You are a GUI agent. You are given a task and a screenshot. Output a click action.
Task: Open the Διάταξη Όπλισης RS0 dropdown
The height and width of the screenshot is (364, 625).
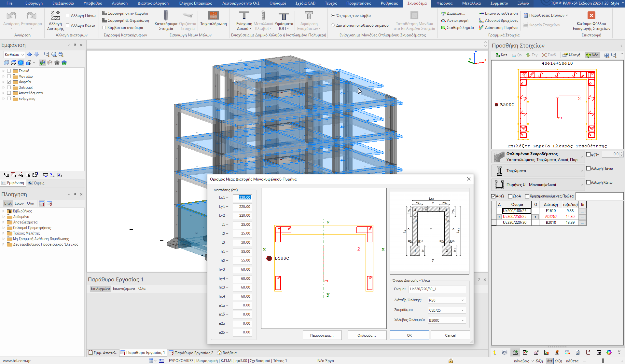[446, 300]
